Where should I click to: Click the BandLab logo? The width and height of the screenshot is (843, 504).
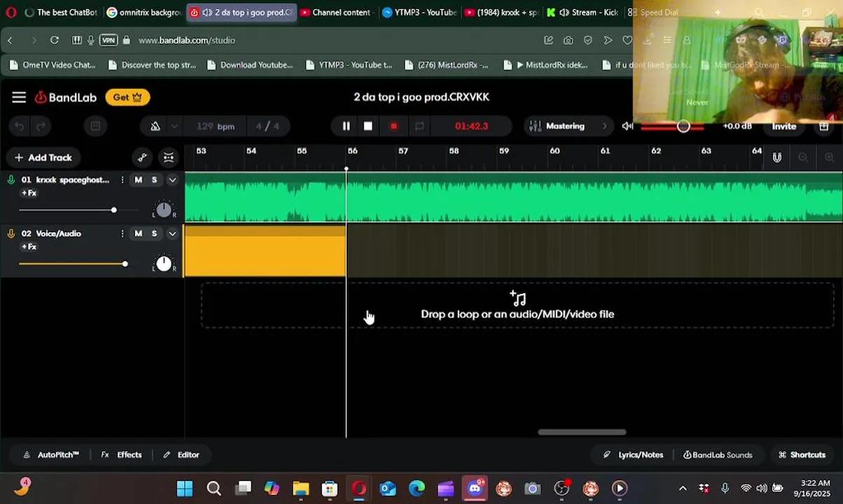pos(66,97)
